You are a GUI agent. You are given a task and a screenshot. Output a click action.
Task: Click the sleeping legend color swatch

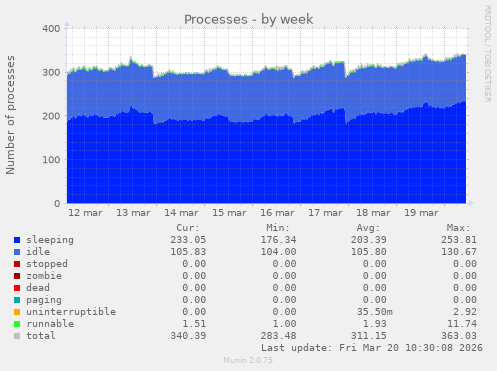tap(17, 240)
